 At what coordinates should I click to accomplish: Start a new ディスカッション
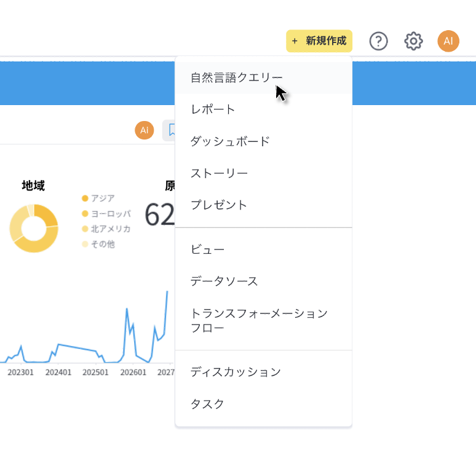coord(236,372)
